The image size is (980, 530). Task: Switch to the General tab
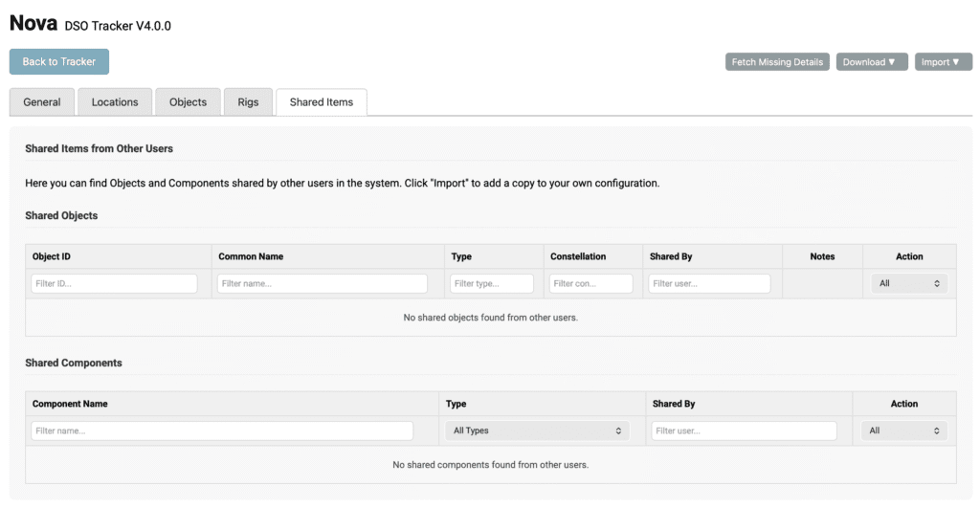(42, 101)
